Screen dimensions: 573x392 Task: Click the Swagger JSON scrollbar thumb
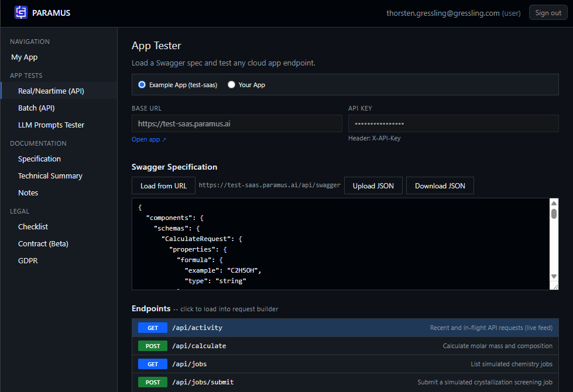pos(554,214)
